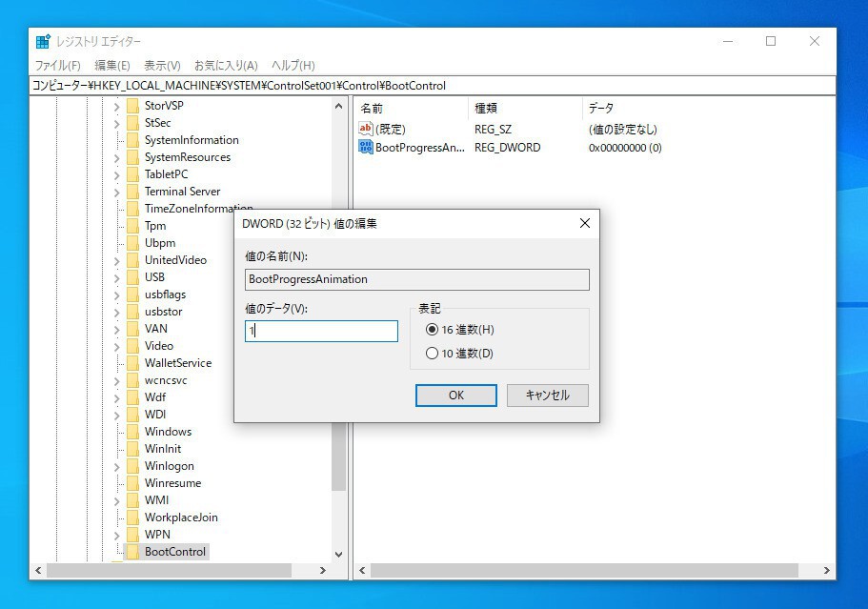Click the usbflags folder icon

tap(132, 294)
